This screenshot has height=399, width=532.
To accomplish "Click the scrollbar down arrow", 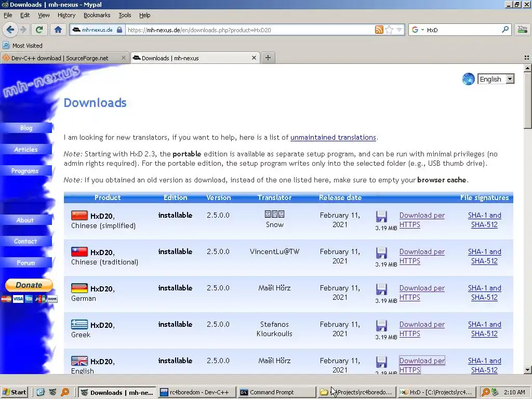I will click(527, 370).
